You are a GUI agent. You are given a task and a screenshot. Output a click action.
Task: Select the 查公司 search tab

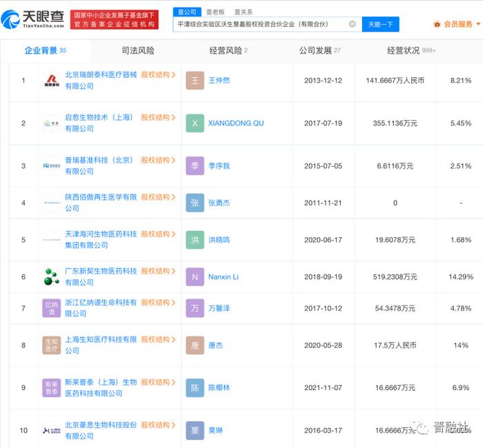click(x=187, y=12)
